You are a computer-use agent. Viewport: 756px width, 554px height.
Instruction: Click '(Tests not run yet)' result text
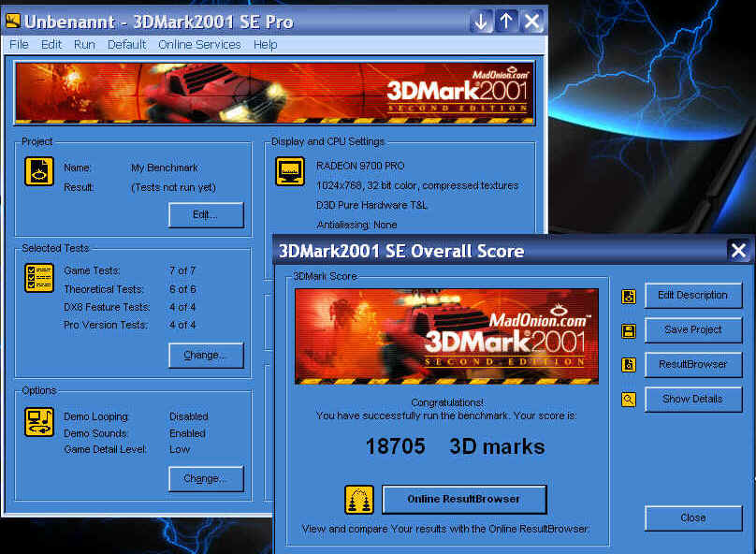tap(174, 187)
